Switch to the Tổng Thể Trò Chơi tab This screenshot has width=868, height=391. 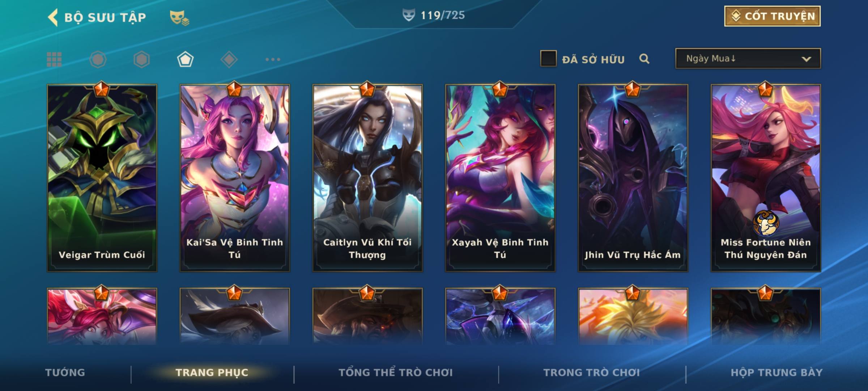[396, 373]
